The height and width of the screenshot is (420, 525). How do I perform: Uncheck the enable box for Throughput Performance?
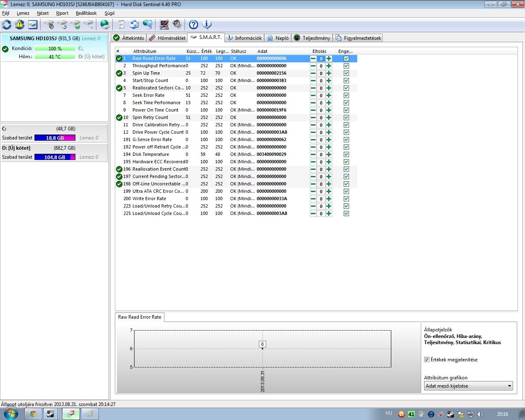coord(346,66)
